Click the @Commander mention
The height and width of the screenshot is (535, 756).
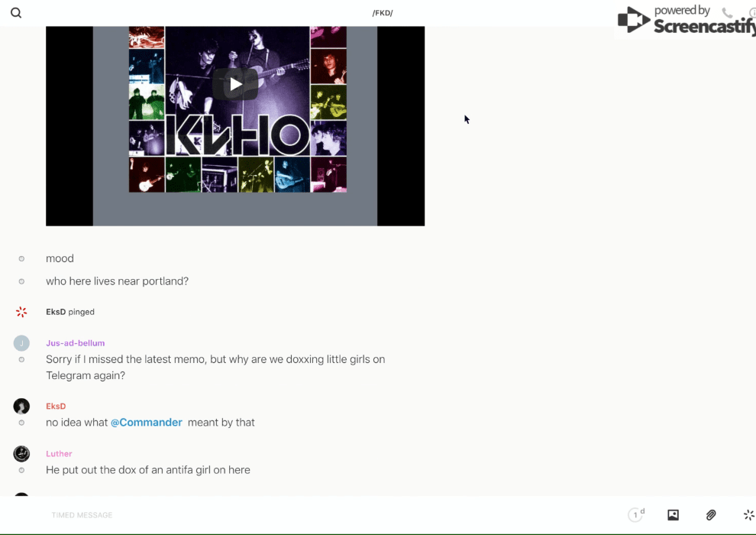click(147, 423)
